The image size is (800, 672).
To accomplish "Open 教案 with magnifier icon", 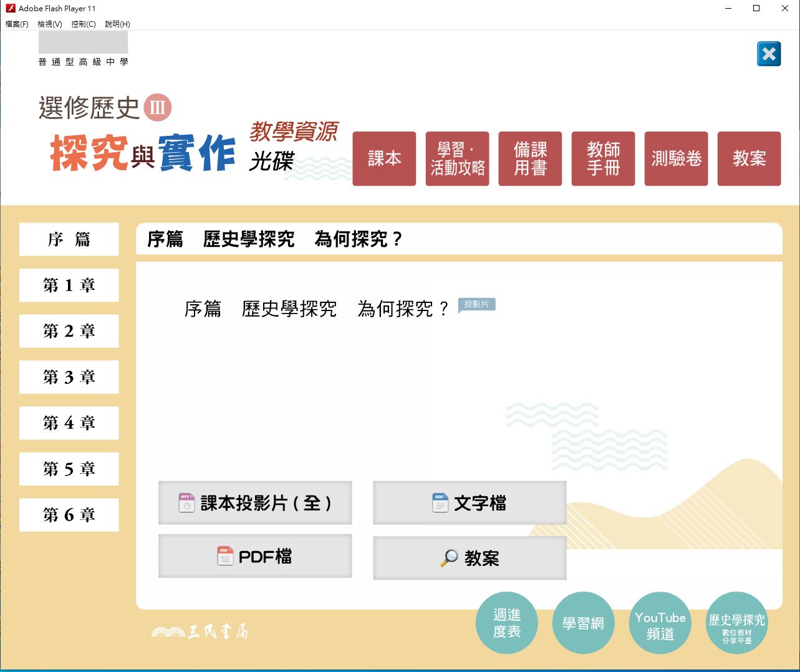I will 470,558.
